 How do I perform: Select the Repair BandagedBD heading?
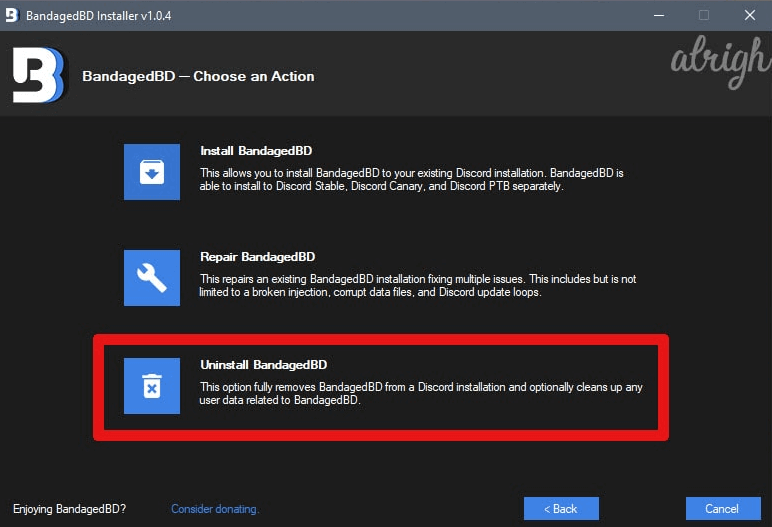(257, 257)
